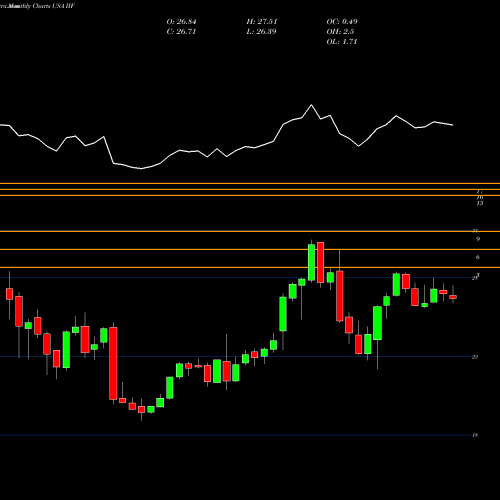The height and width of the screenshot is (500, 500).
Task: Click the tallest green candlestick at the chart peak
Action: (311, 262)
